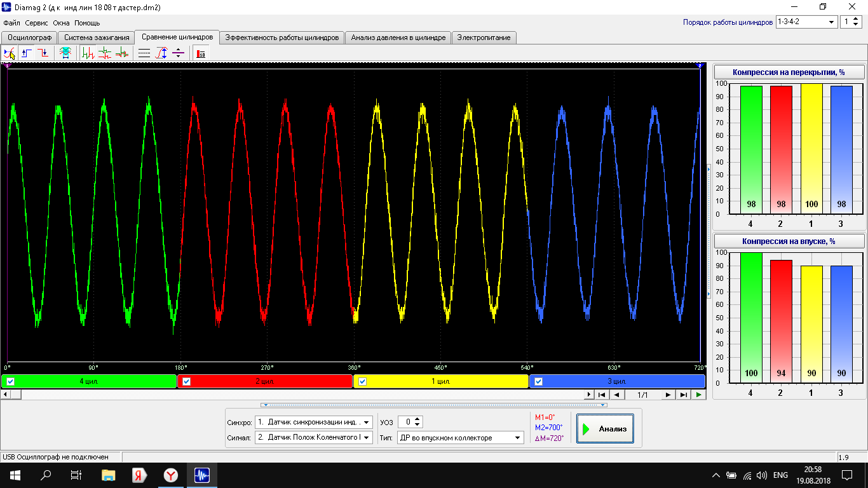The height and width of the screenshot is (488, 868).
Task: Open Yandex Browser from the taskbar
Action: pos(171,475)
